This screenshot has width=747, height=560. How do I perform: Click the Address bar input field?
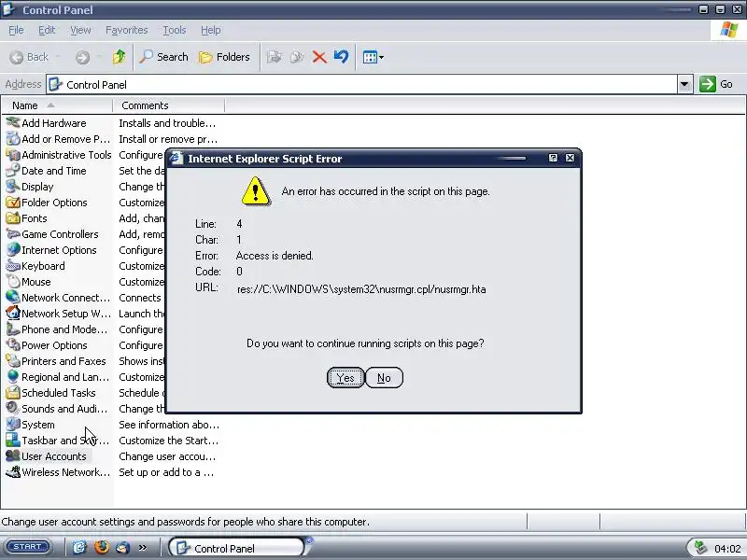click(x=362, y=84)
